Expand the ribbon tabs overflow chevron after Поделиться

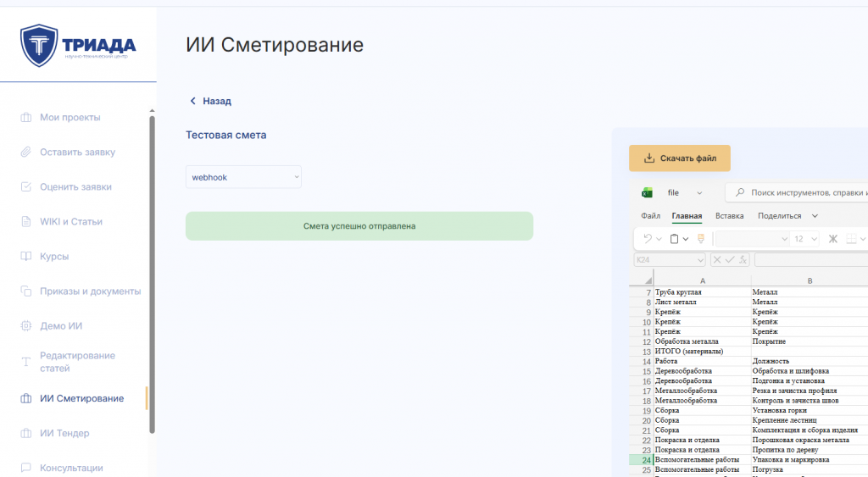click(815, 216)
